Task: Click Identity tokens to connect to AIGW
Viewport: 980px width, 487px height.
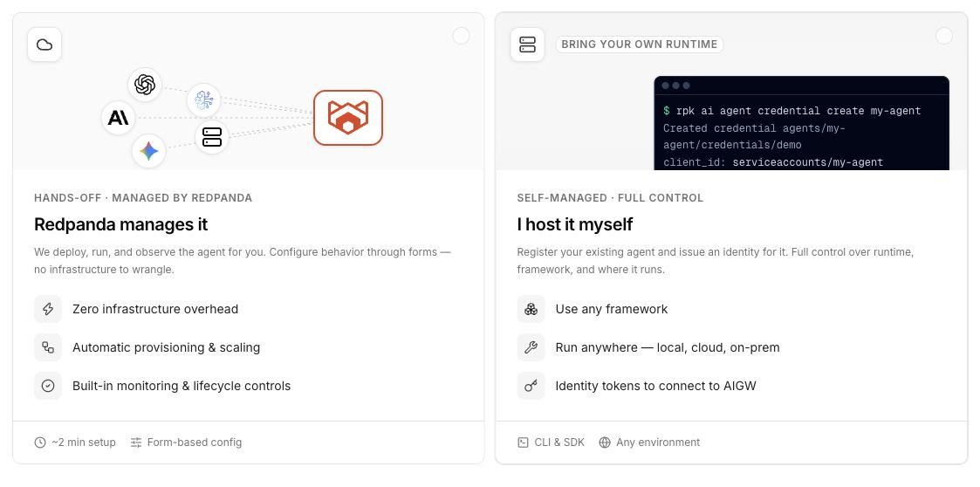Action: pos(655,386)
